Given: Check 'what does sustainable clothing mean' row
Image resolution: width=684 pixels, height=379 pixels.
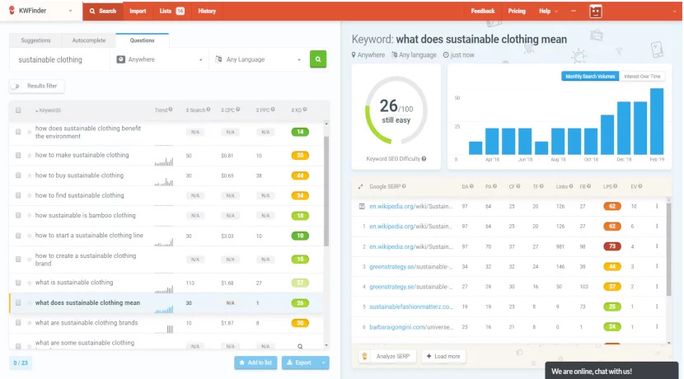Looking at the screenshot, I should [x=18, y=303].
